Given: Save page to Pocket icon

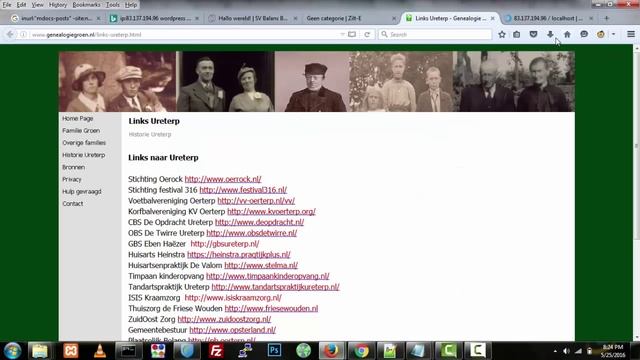Looking at the screenshot, I should pos(533,35).
